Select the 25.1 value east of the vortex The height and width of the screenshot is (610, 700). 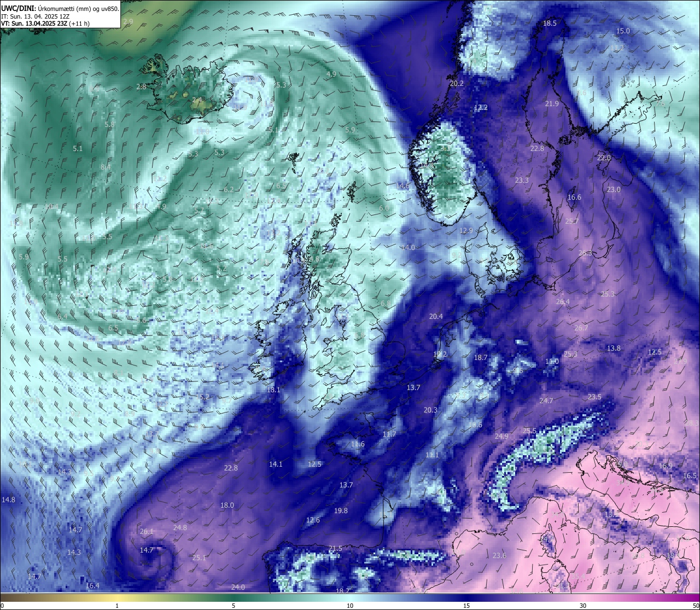pos(199,557)
